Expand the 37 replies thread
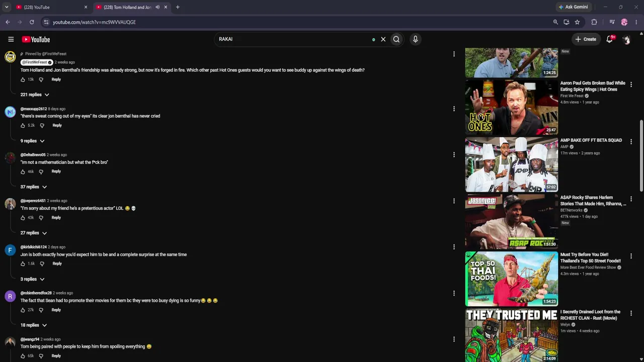This screenshot has width=644, height=362. (x=34, y=187)
